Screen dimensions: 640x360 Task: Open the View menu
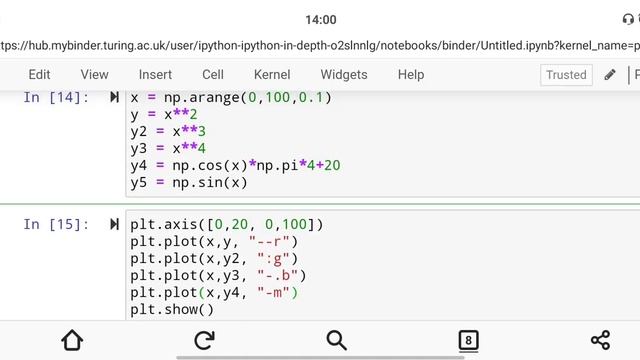click(94, 75)
